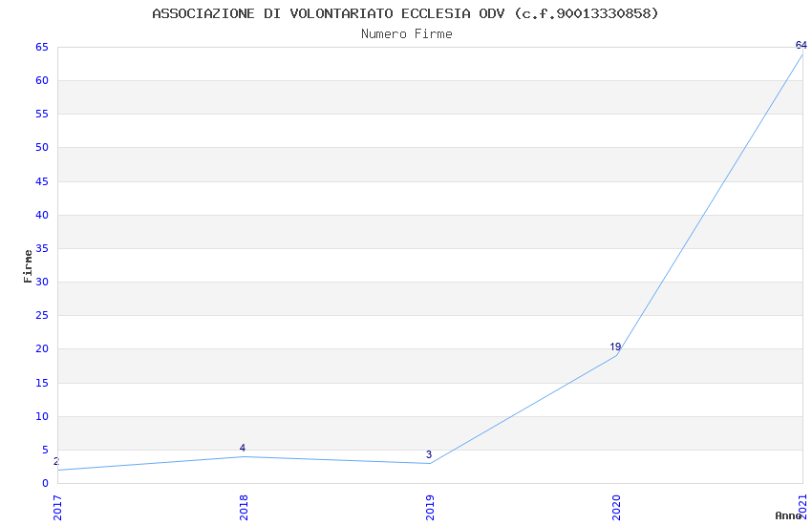Click the chart title ASSOCIAZIONE DI VOLONTARIATO ECCLESIA ODV
Viewport: 812px width, 525px height.
[405, 13]
